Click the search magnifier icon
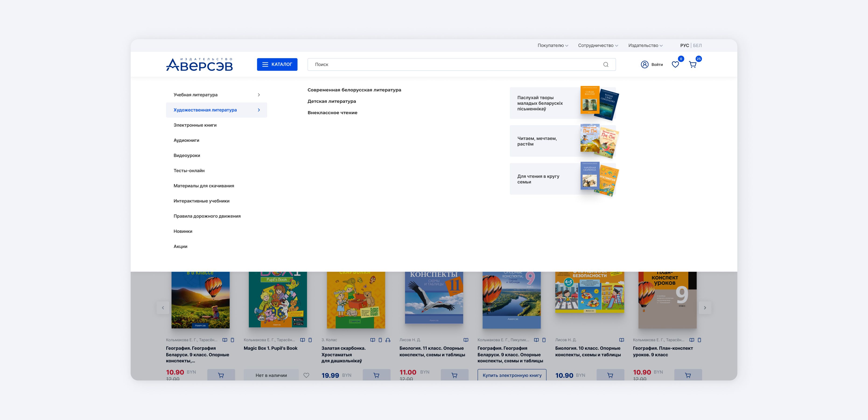The image size is (868, 420). coord(605,64)
